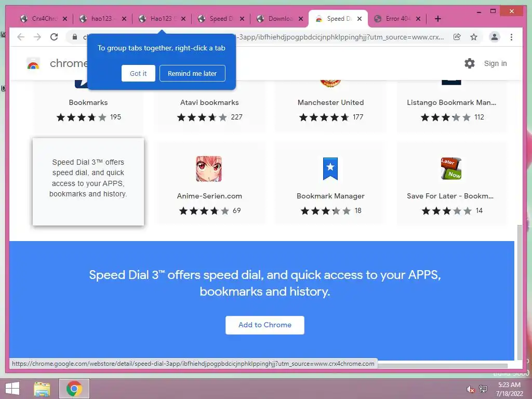Click the browser forward arrow
The width and height of the screenshot is (532, 399).
tap(37, 37)
